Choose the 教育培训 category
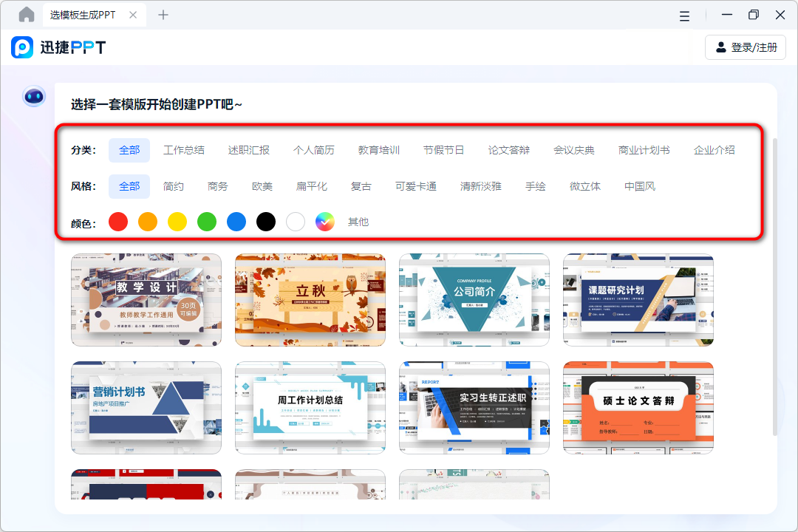 click(379, 150)
